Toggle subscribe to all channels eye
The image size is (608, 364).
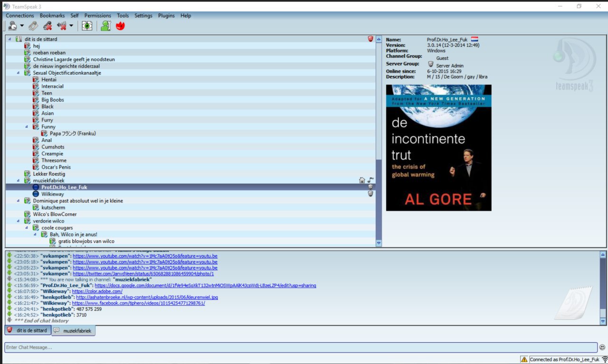pyautogui.click(x=86, y=26)
